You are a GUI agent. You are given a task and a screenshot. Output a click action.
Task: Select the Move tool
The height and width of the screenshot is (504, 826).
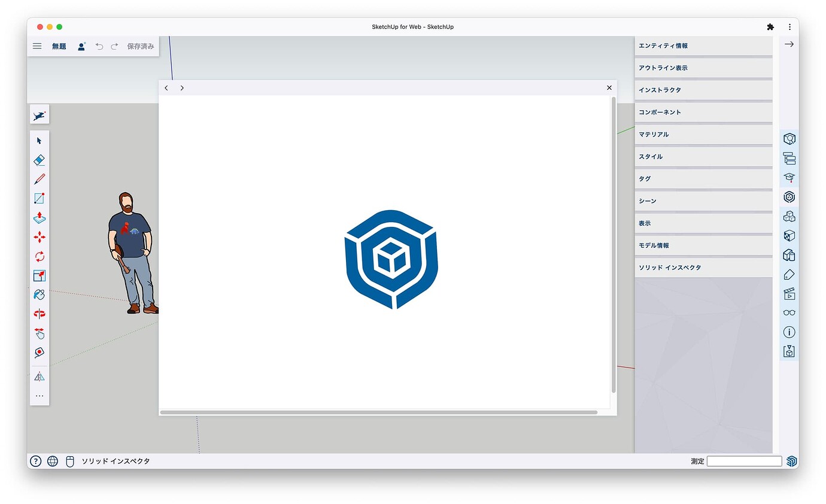pyautogui.click(x=39, y=237)
